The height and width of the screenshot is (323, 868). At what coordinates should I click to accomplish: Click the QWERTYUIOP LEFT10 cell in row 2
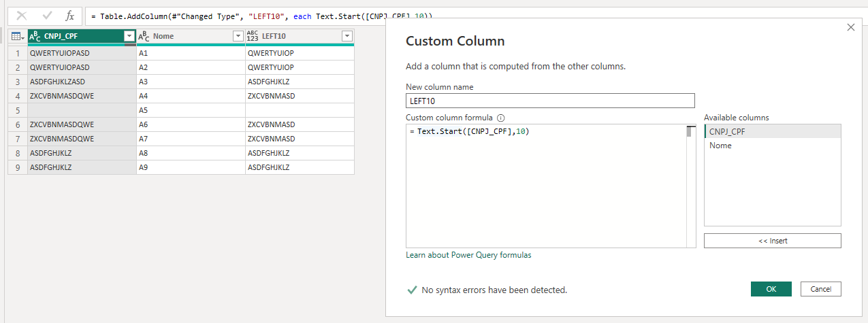[300, 67]
